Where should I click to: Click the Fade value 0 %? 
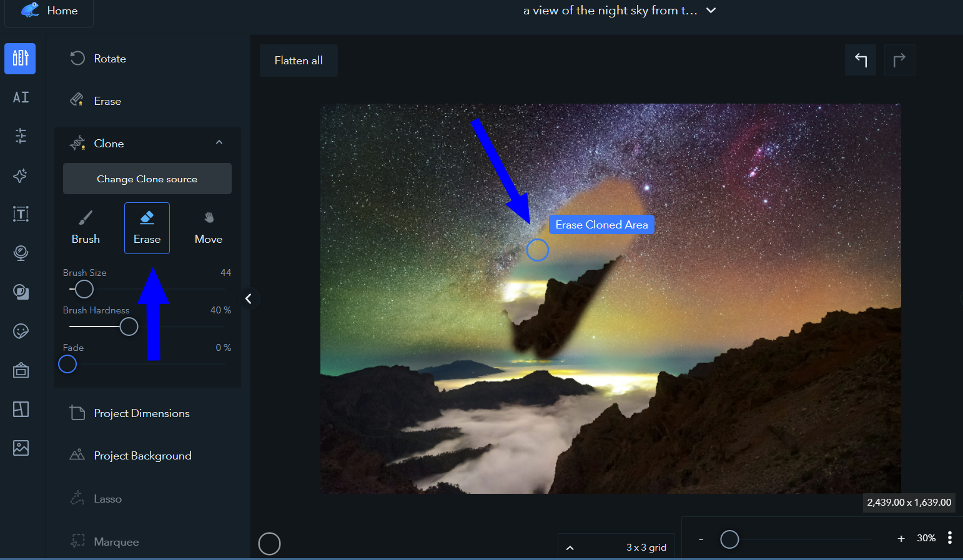pyautogui.click(x=224, y=348)
